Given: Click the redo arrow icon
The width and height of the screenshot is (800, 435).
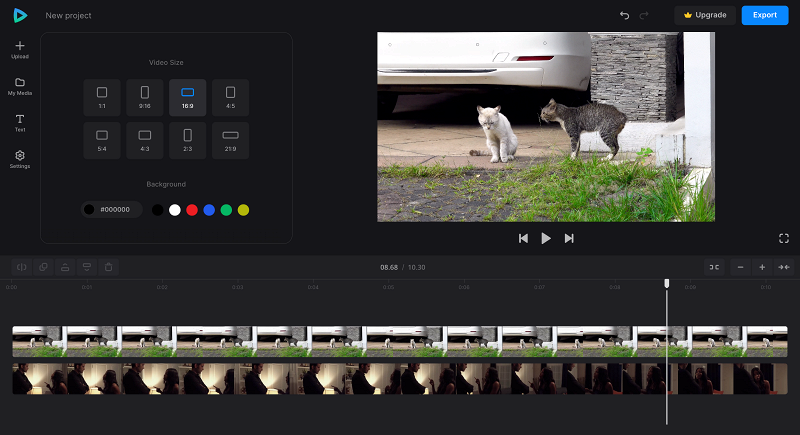Looking at the screenshot, I should tap(644, 15).
